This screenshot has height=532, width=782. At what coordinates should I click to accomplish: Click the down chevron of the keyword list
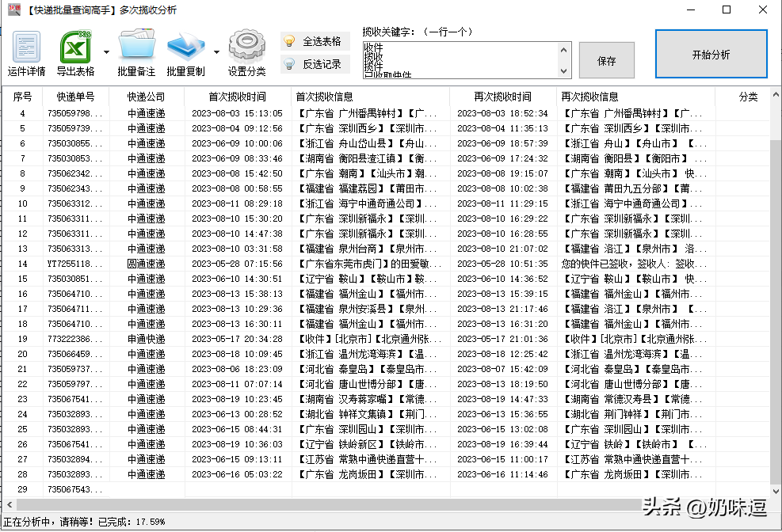point(565,70)
